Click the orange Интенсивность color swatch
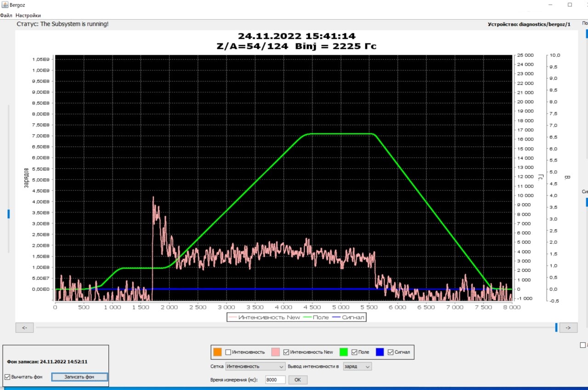The width and height of the screenshot is (588, 390). [217, 352]
